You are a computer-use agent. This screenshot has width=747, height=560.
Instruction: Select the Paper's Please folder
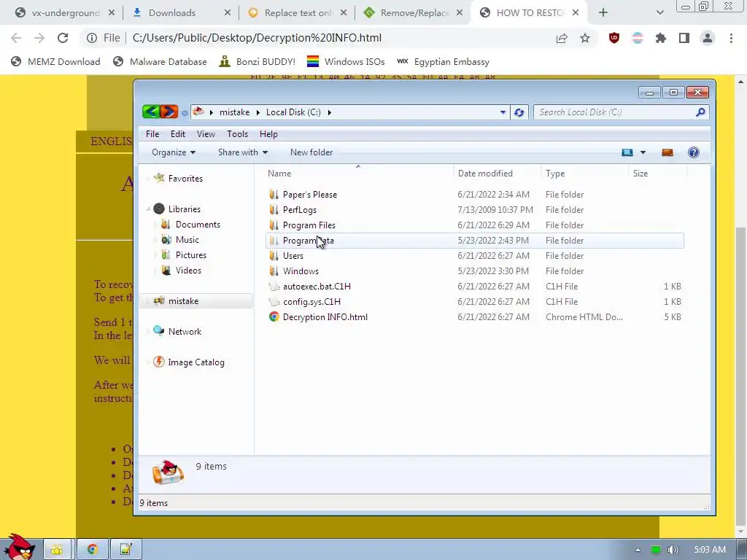(x=309, y=194)
